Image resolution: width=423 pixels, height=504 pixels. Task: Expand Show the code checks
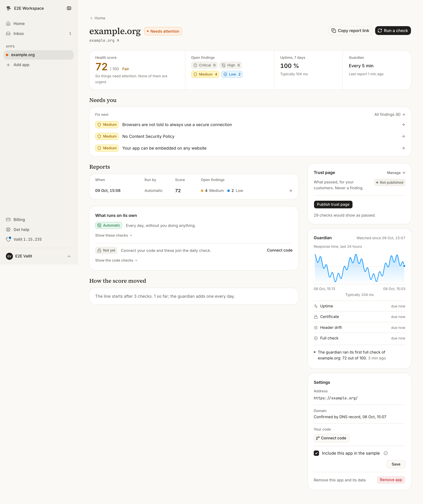tap(116, 260)
